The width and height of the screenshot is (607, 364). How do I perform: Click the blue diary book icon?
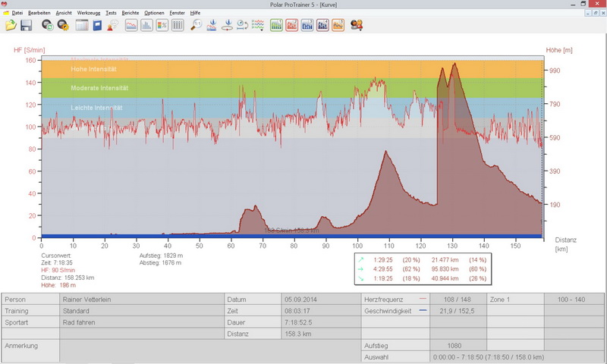click(97, 26)
